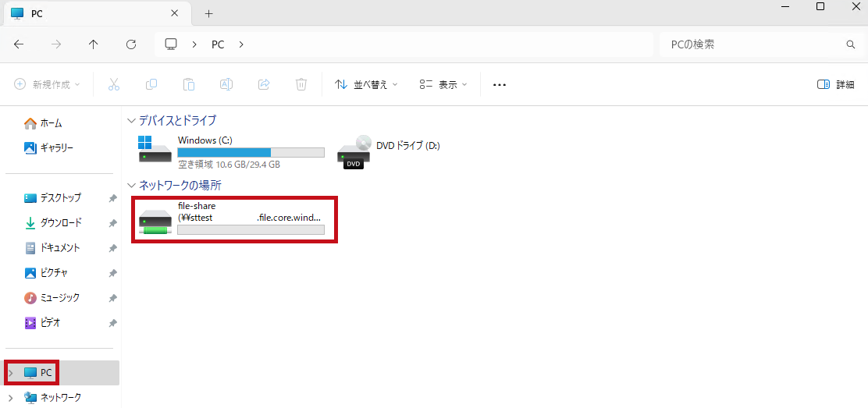The width and height of the screenshot is (868, 408).
Task: Click the Rename icon in toolbar
Action: click(226, 85)
